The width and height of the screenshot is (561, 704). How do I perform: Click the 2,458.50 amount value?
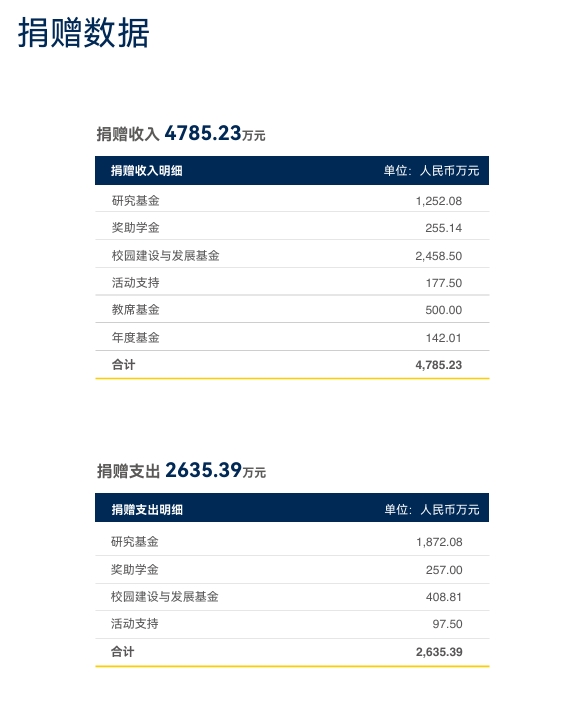coord(438,256)
